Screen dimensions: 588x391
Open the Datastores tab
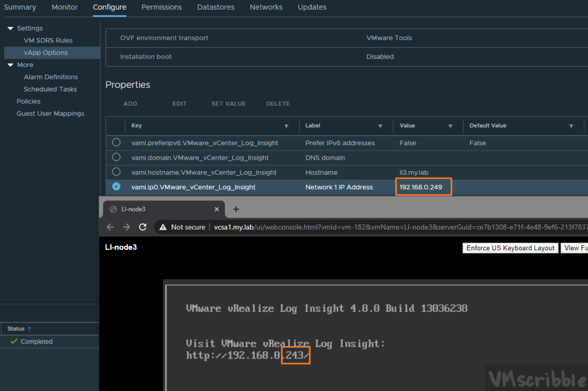tap(215, 7)
